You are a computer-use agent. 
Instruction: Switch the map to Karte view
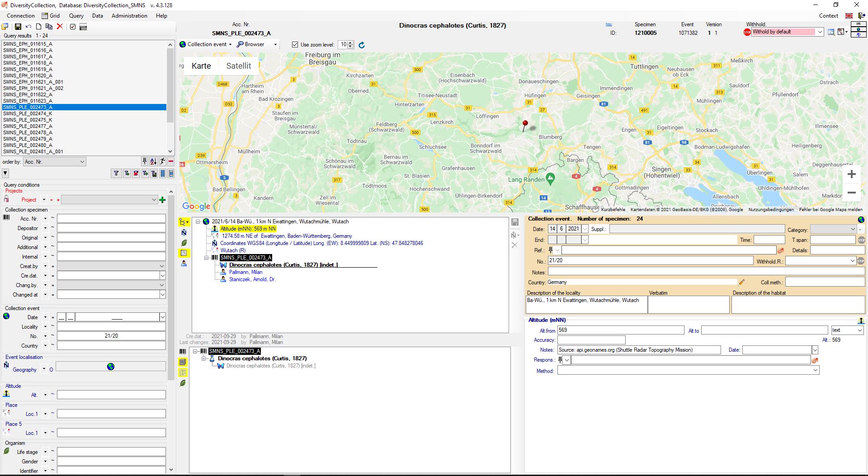pos(201,66)
